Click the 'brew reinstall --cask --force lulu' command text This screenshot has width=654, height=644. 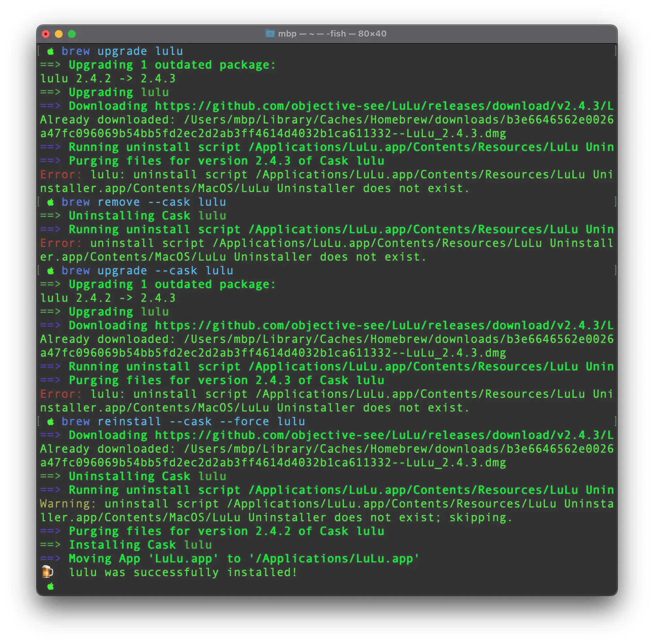tap(183, 422)
